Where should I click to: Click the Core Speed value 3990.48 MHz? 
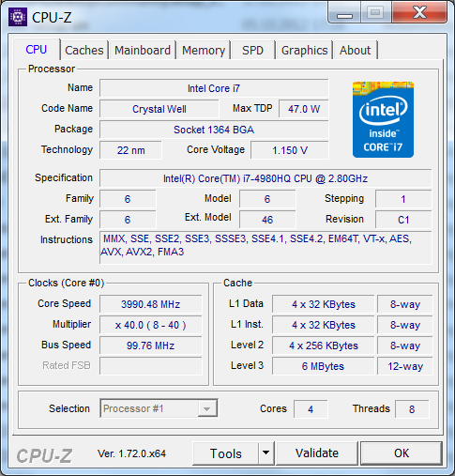pyautogui.click(x=151, y=304)
